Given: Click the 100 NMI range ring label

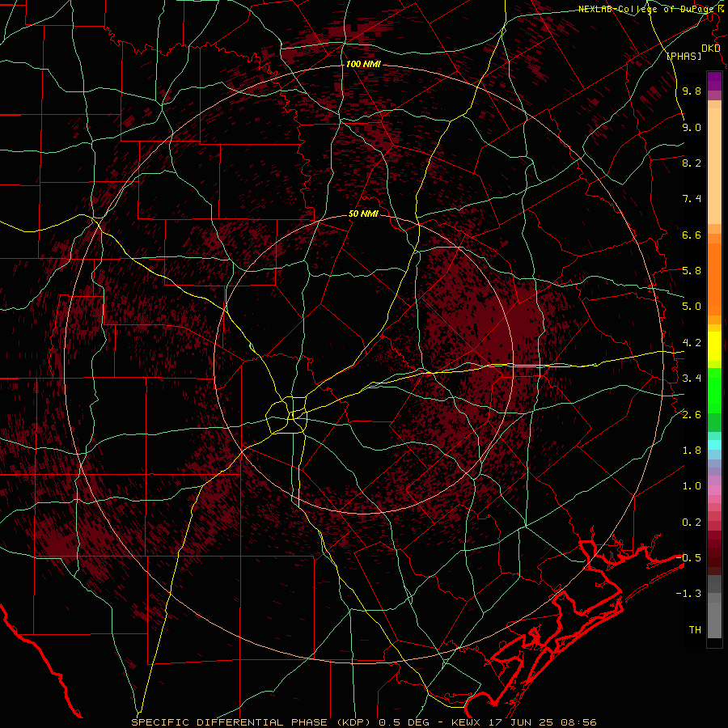Looking at the screenshot, I should (363, 64).
